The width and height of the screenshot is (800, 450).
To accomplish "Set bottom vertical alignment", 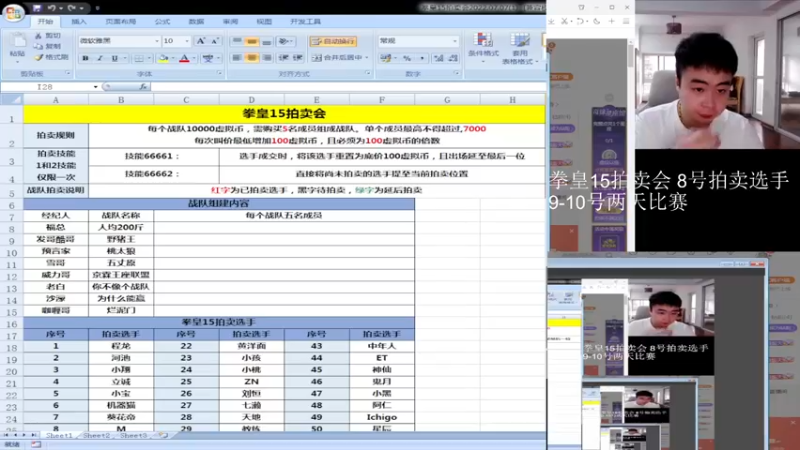I will [x=266, y=41].
